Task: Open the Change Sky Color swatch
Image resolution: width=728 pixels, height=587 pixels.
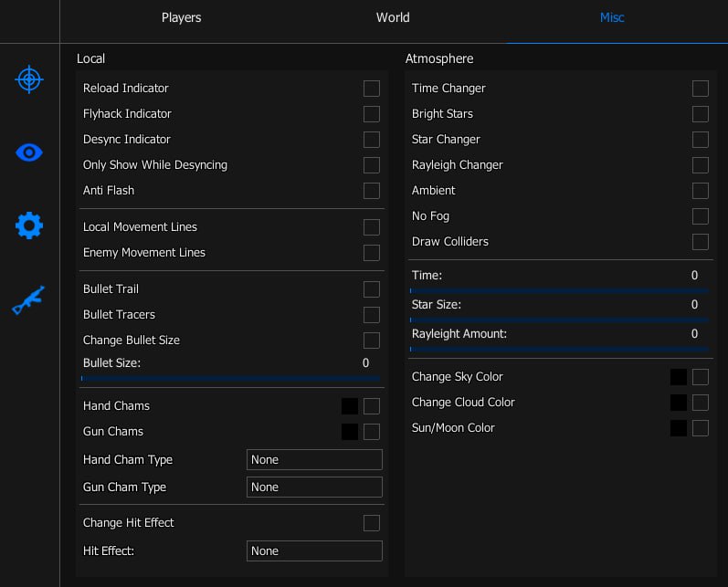Action: click(679, 377)
